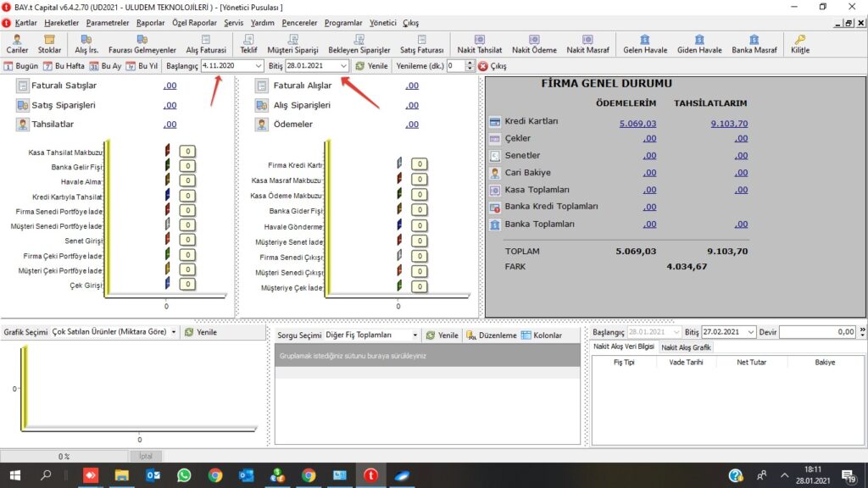This screenshot has height=488, width=868.
Task: Click the Bu Hafta filter button
Action: (64, 66)
